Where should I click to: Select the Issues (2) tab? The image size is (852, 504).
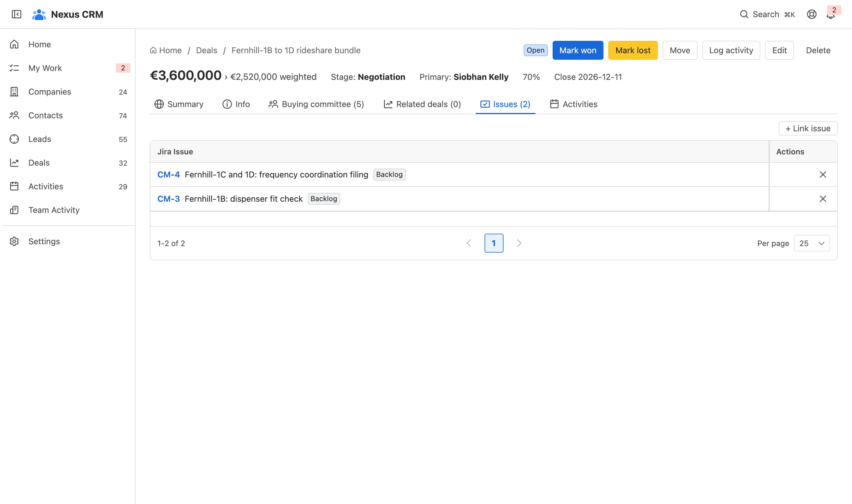point(505,104)
